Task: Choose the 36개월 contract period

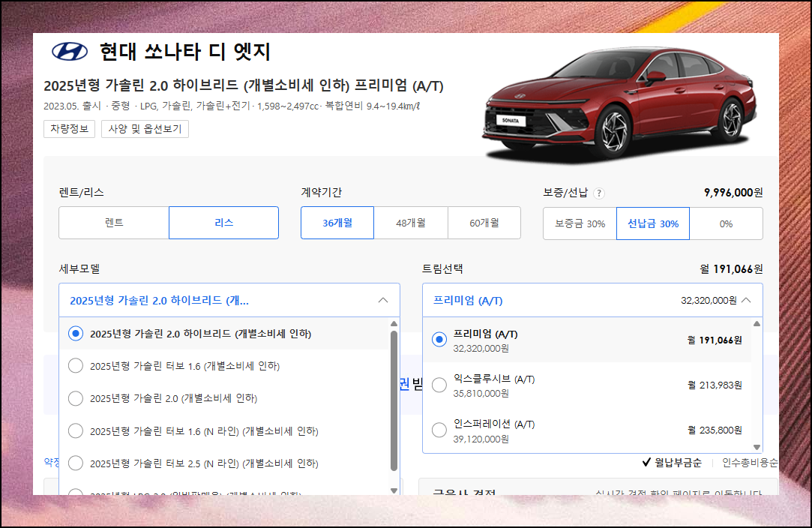Action: tap(337, 223)
